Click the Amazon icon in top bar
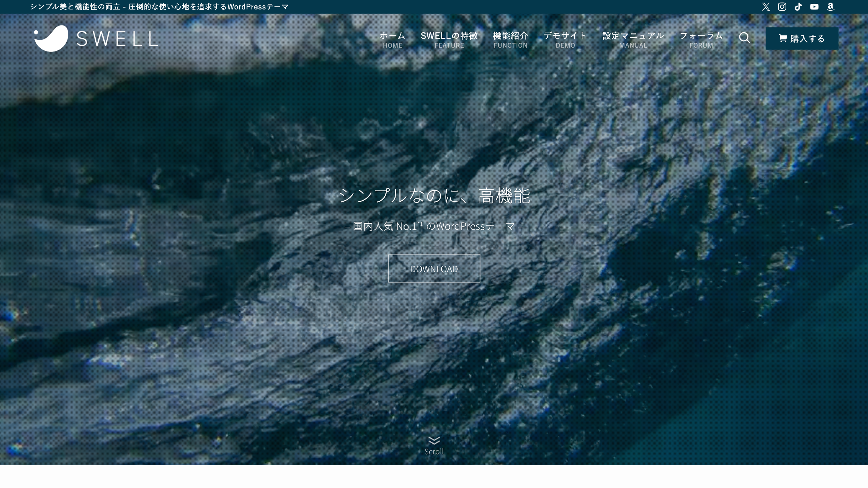The width and height of the screenshot is (868, 488). (x=831, y=7)
